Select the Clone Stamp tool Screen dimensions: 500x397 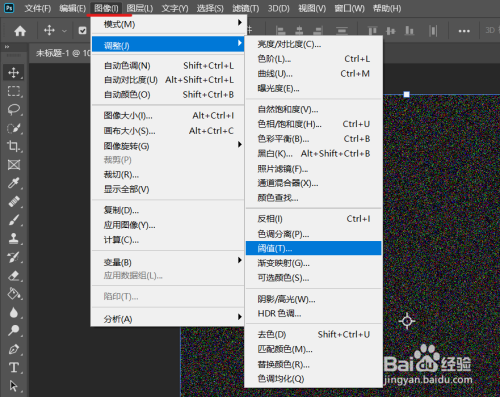coord(14,239)
